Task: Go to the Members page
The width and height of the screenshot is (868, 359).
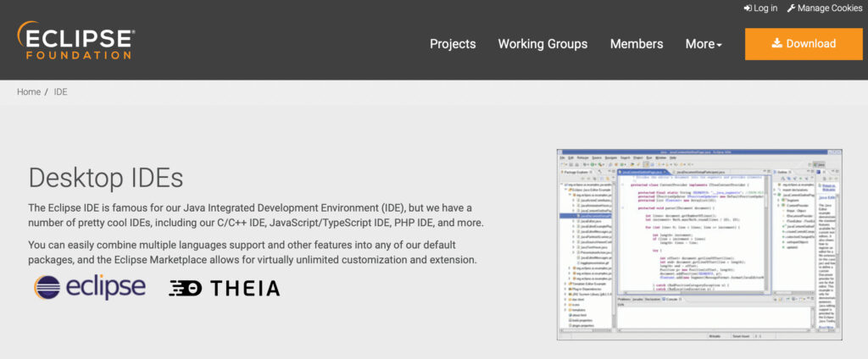Action: coord(637,44)
